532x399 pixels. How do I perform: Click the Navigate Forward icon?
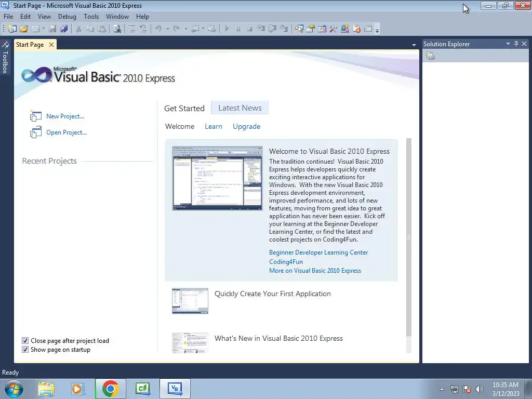tap(212, 29)
